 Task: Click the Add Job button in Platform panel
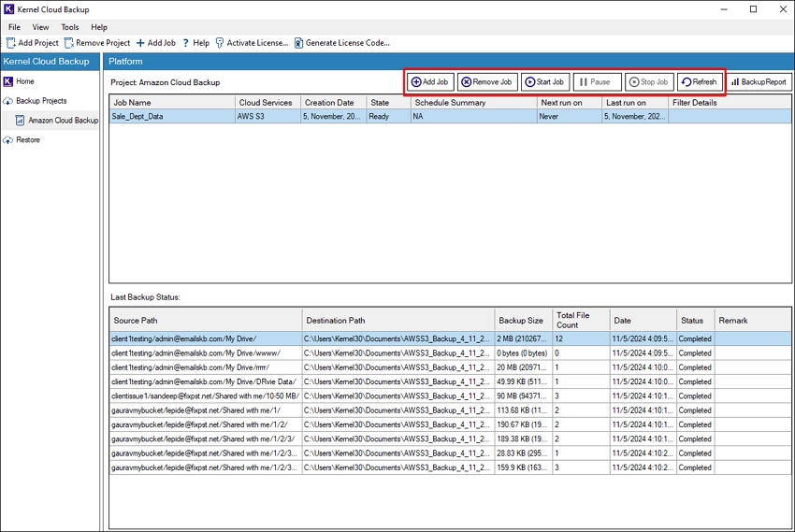[x=430, y=82]
